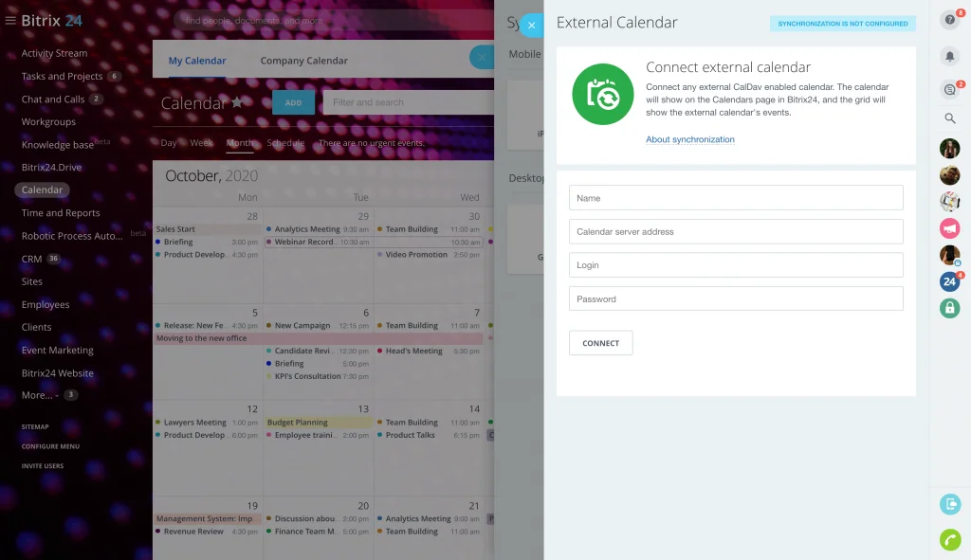
Task: Switch to Company Calendar tab
Action: coord(303,61)
